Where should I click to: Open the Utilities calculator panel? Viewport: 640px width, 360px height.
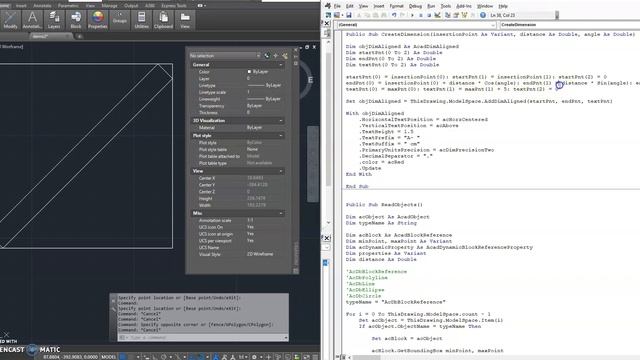tap(141, 20)
